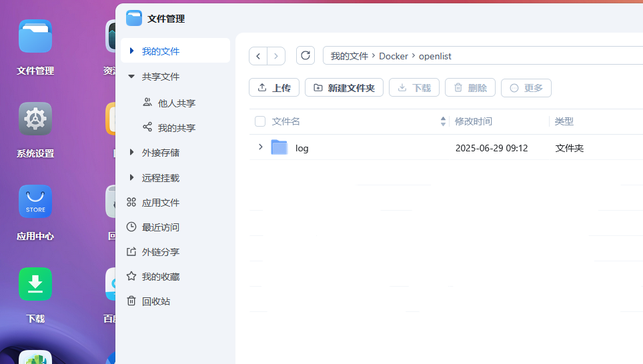Toggle the select-all checkbox in header
The width and height of the screenshot is (643, 364).
click(x=260, y=121)
